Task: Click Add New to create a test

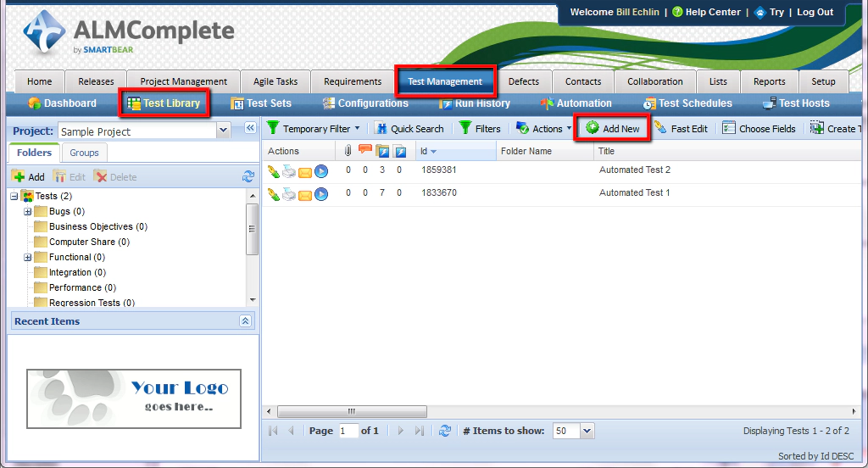Action: coord(612,129)
